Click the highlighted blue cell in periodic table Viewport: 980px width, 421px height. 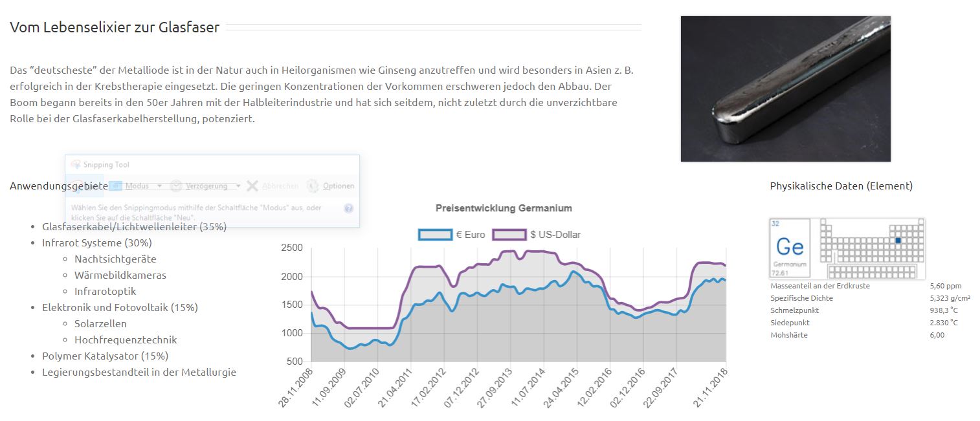point(898,241)
